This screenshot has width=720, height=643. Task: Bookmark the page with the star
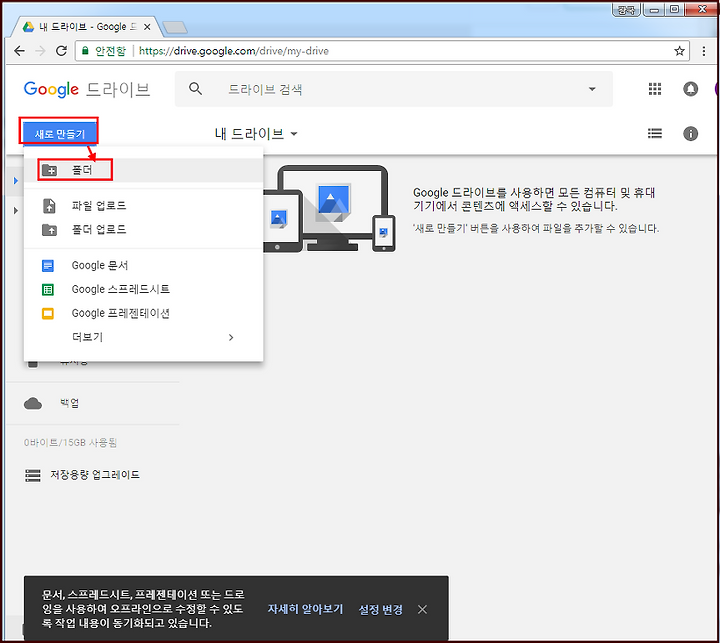pyautogui.click(x=679, y=51)
